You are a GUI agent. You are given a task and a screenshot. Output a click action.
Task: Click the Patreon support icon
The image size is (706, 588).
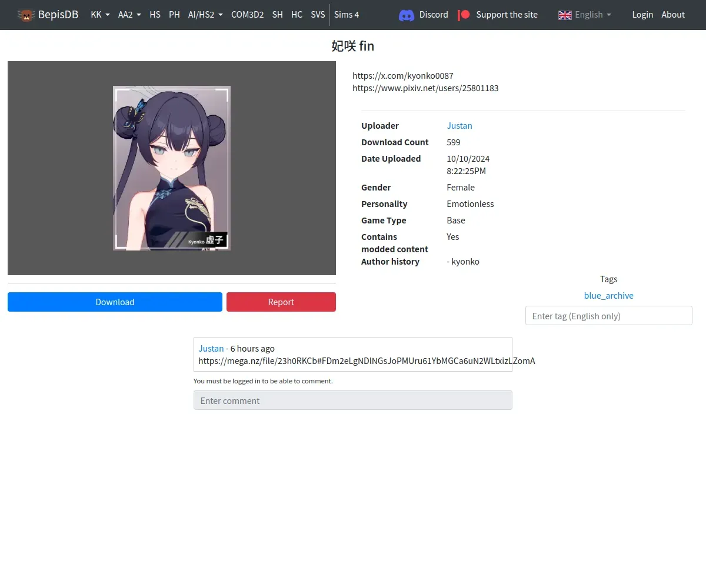point(464,15)
